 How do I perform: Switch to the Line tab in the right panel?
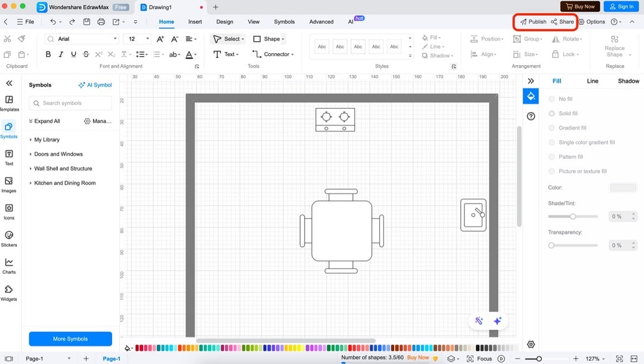592,81
